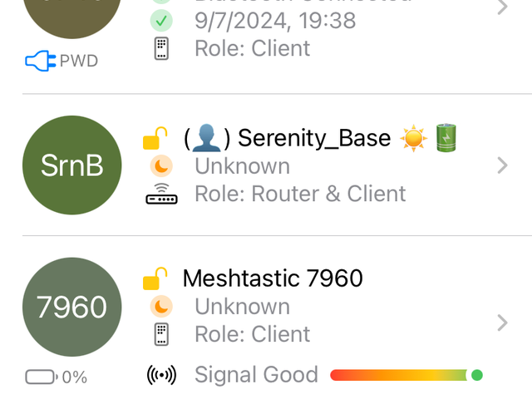
Task: Tap the 9/7/2024, 19:38 timestamp
Action: click(275, 19)
